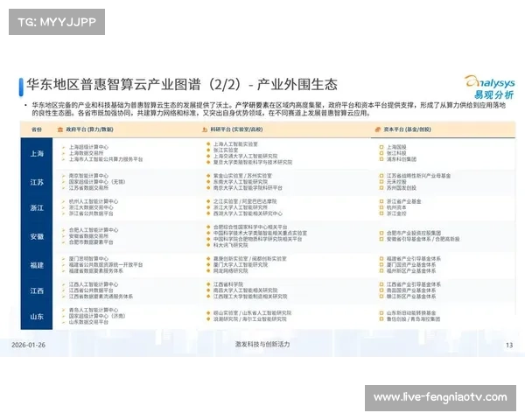This screenshot has width=525, height=420.
Task: Click the entry 浙江省产业基金
Action: pyautogui.click(x=403, y=201)
